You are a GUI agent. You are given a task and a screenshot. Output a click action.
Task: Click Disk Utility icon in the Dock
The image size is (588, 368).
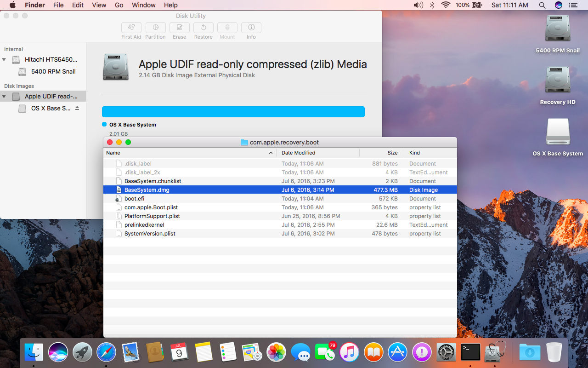[495, 352]
